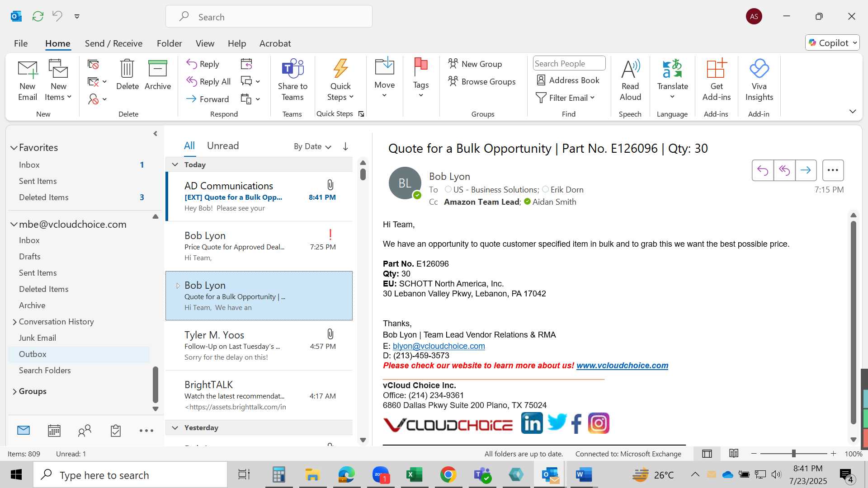868x488 pixels.
Task: Click New Group in ribbon
Action: [x=475, y=64]
